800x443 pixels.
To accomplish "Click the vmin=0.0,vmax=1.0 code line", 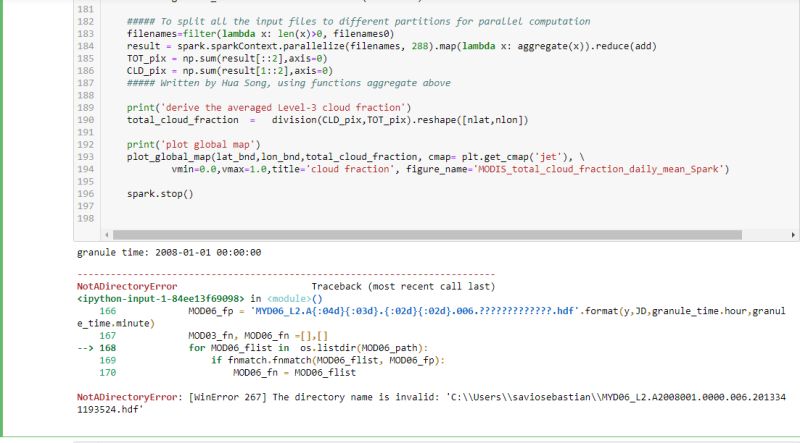I will [451, 169].
